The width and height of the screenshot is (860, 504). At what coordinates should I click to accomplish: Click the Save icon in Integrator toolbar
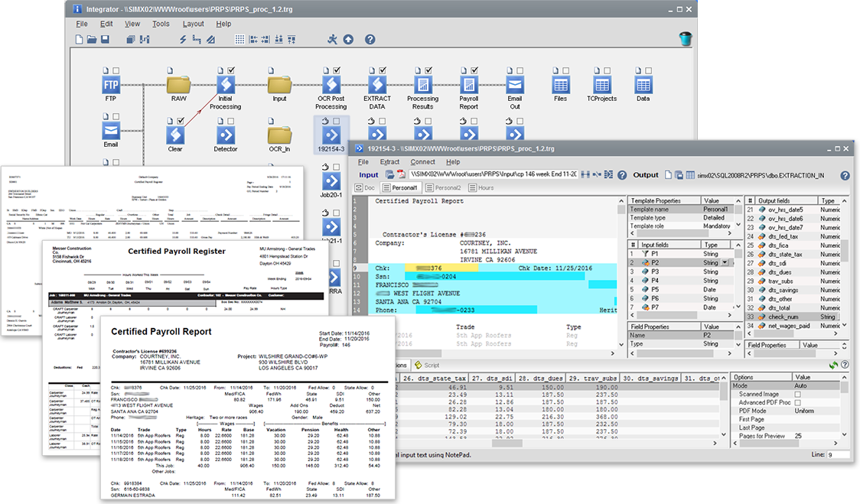click(105, 40)
